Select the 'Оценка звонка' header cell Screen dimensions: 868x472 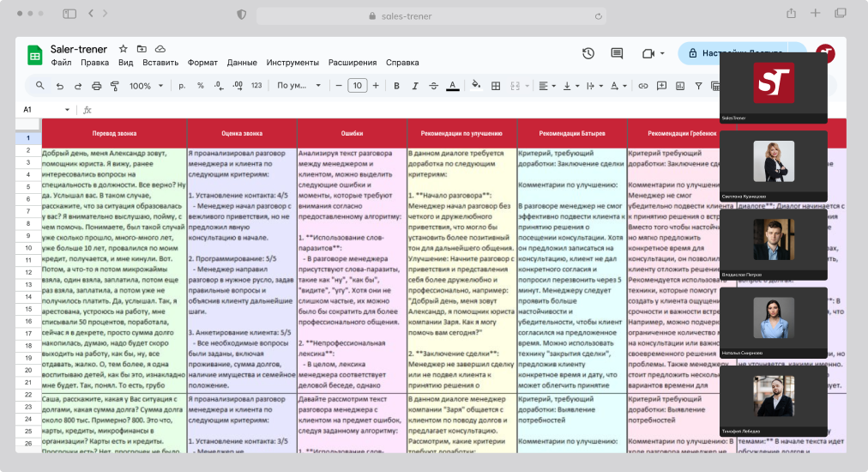pyautogui.click(x=242, y=134)
